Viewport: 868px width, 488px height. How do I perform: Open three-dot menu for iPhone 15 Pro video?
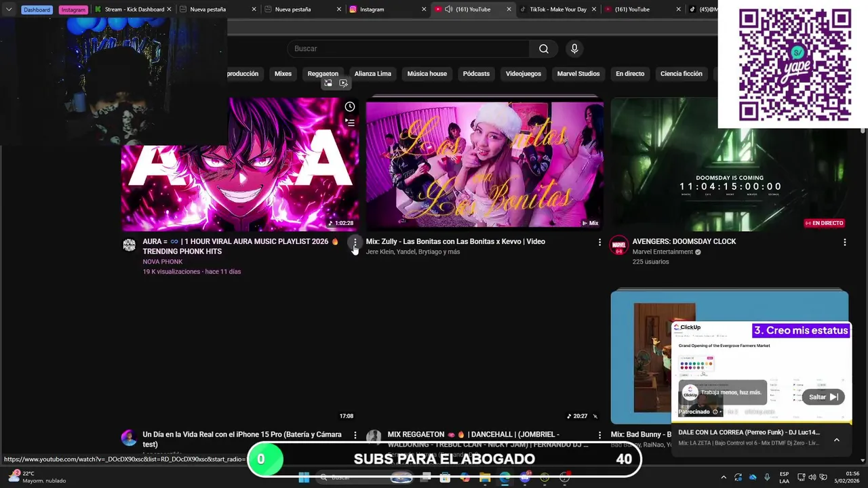(355, 434)
